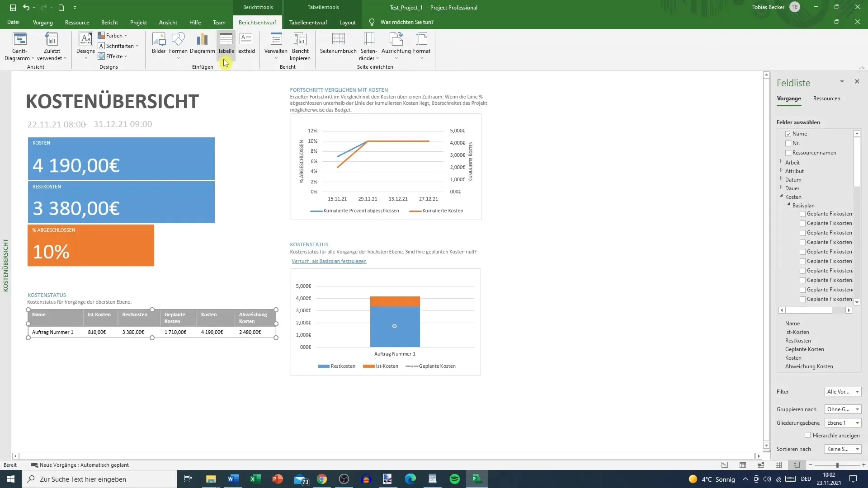Switch to team planner view in status bar

(761, 465)
